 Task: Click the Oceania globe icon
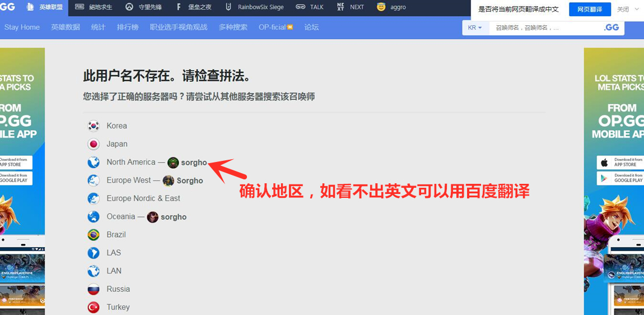94,216
